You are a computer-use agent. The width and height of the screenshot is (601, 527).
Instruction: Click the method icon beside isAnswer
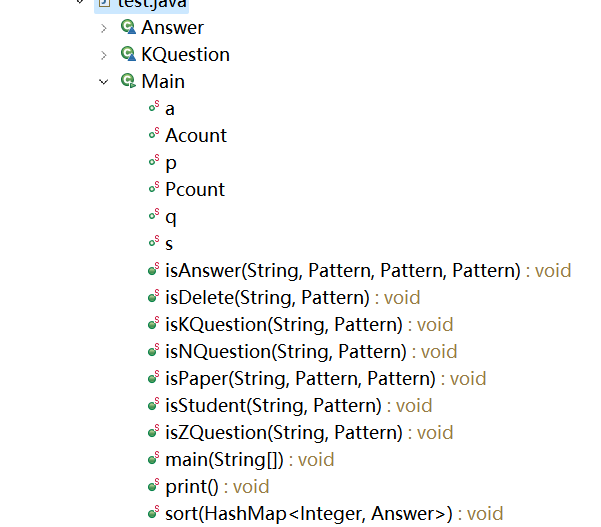154,269
